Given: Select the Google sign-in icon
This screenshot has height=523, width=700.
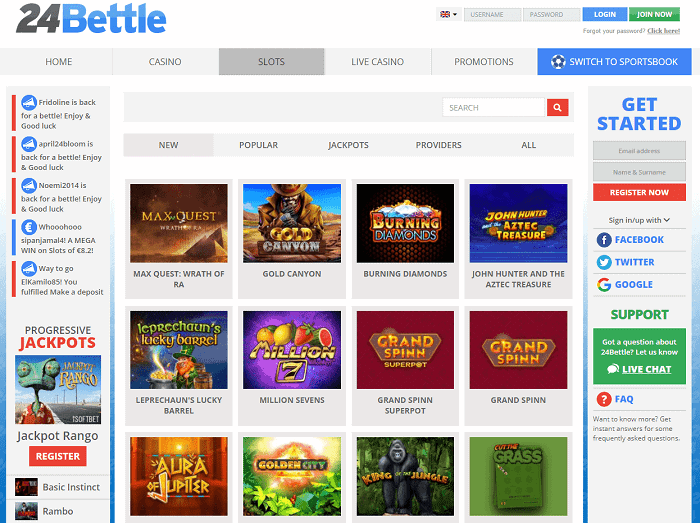Looking at the screenshot, I should [x=604, y=285].
